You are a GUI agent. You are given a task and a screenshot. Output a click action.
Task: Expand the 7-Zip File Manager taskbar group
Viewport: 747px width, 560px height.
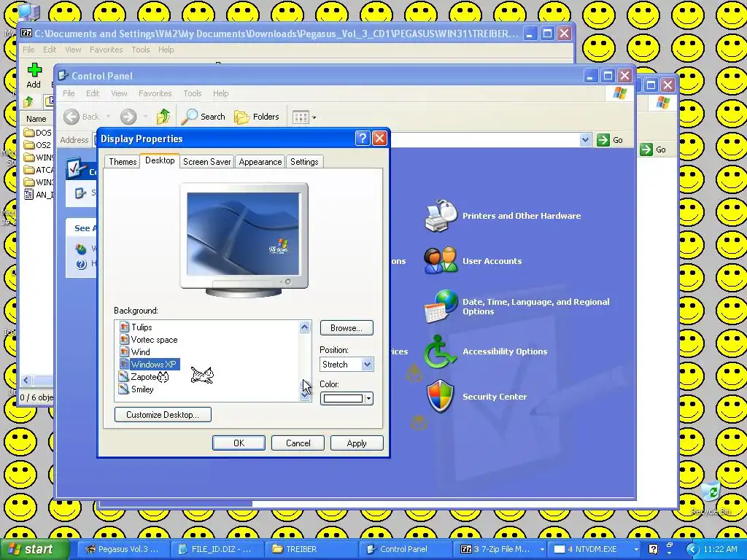(542, 550)
